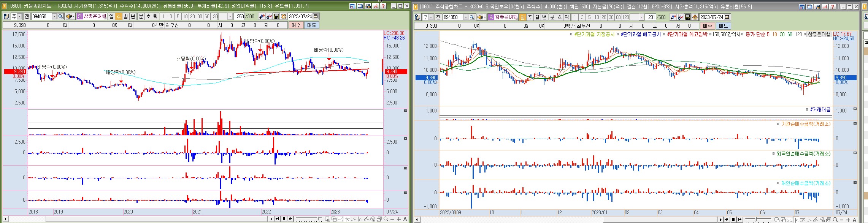
Task: Click 매수 buy button in right chart
Action: pyautogui.click(x=707, y=26)
